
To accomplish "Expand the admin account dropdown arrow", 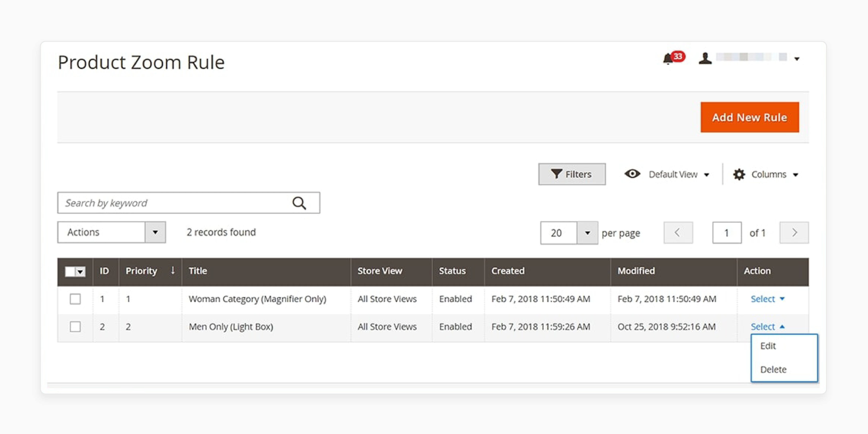I will pyautogui.click(x=797, y=59).
